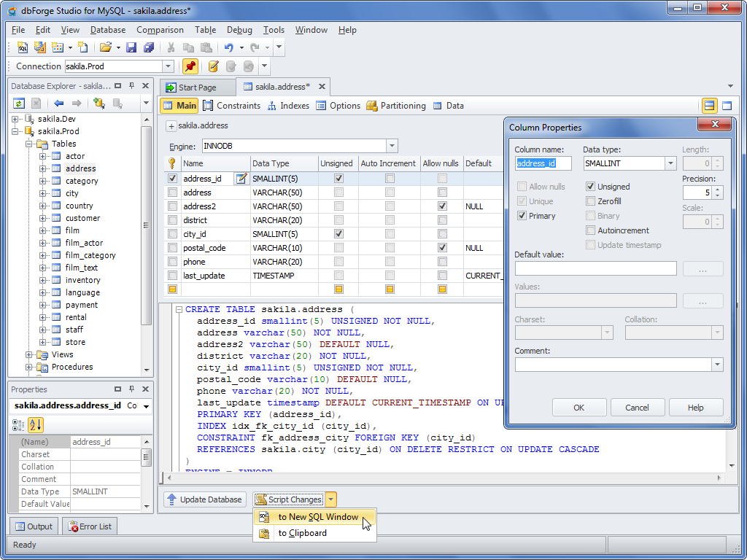The height and width of the screenshot is (560, 747).
Task: Expand the customer table node
Action: (x=43, y=218)
